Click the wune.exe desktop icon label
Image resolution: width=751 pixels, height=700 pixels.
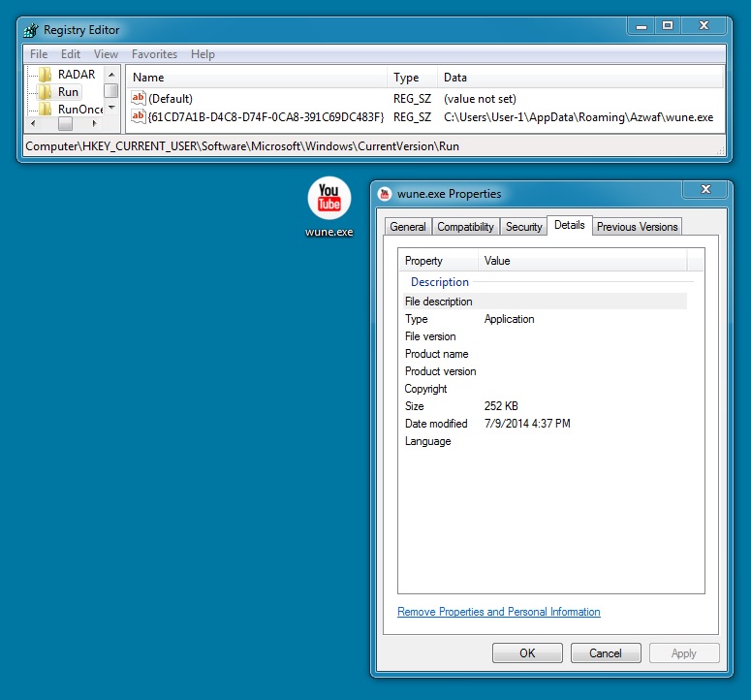click(329, 232)
